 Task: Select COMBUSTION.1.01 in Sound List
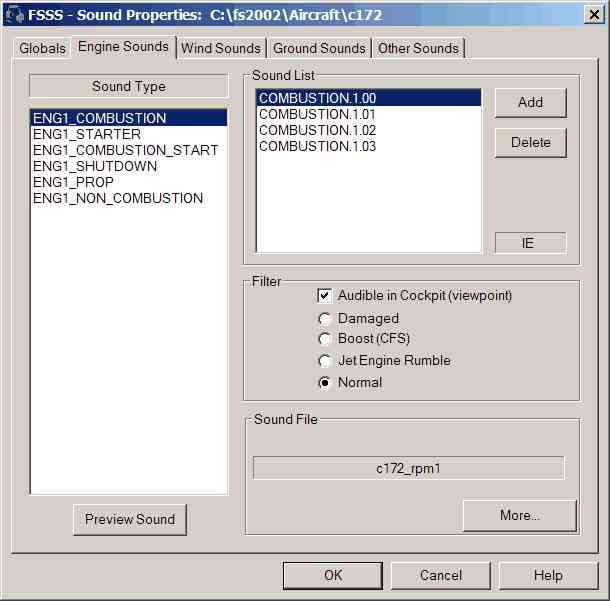tap(368, 114)
